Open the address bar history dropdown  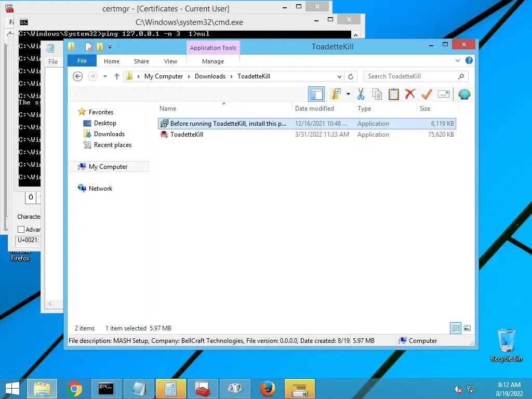(x=339, y=77)
